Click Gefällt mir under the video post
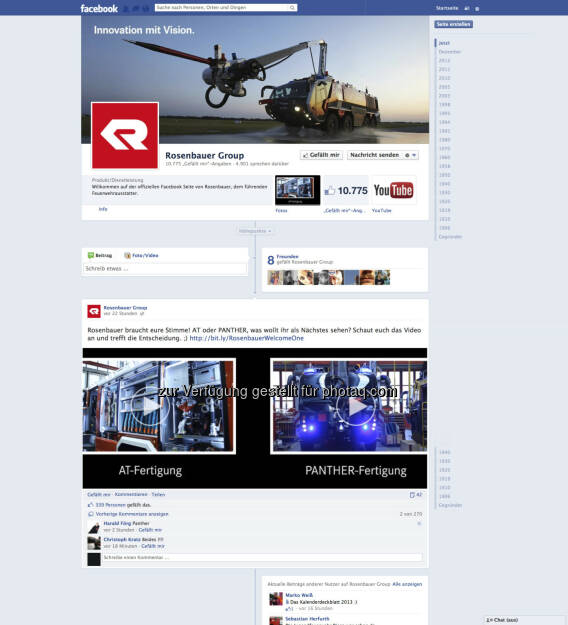 coord(98,494)
